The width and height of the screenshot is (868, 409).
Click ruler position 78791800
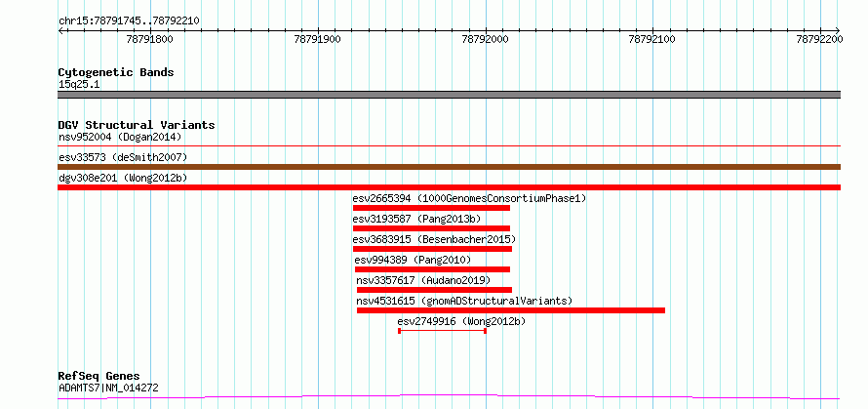click(149, 39)
